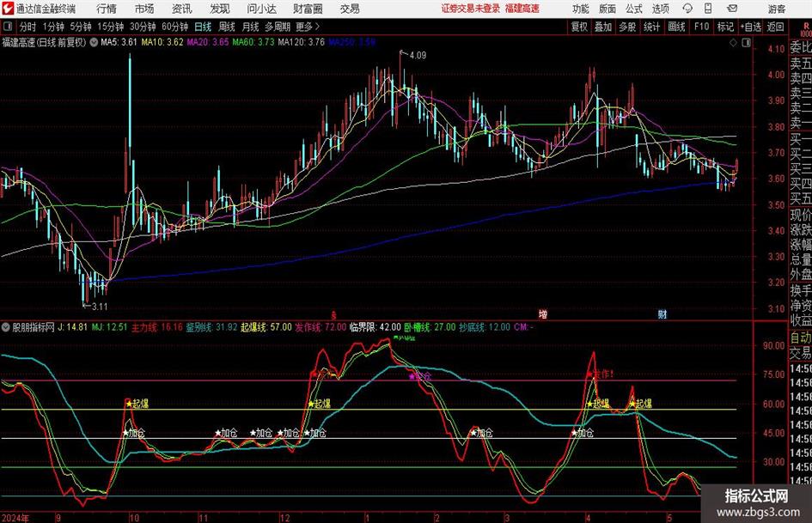This screenshot has height=523, width=812.
Task: Switch to the 周线 weekly chart tab
Action: click(x=227, y=27)
